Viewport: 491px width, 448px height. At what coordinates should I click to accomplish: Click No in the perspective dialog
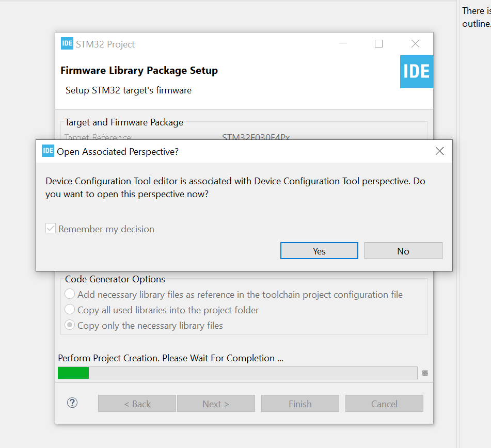[x=403, y=251]
